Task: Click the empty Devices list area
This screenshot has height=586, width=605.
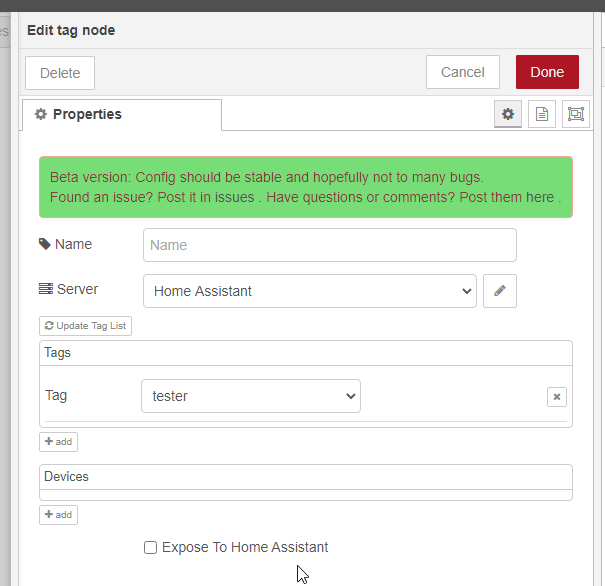Action: (x=306, y=493)
